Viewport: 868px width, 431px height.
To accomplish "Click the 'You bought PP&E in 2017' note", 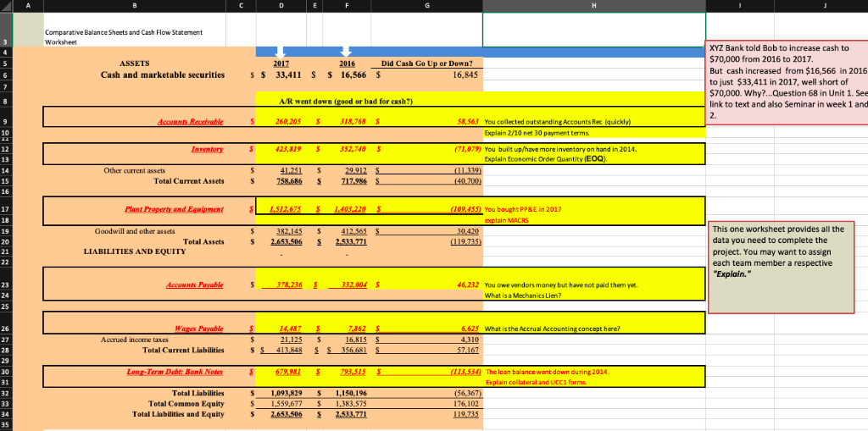I will pos(522,210).
